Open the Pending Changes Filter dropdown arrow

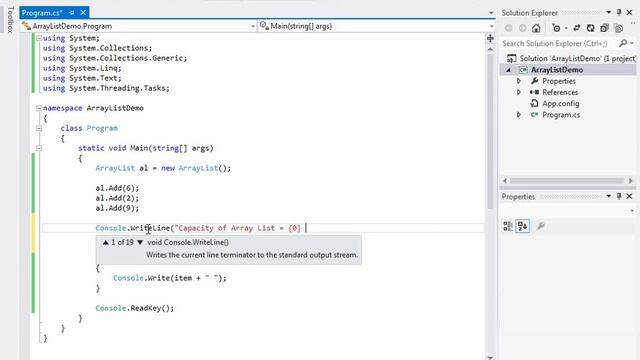click(x=566, y=28)
